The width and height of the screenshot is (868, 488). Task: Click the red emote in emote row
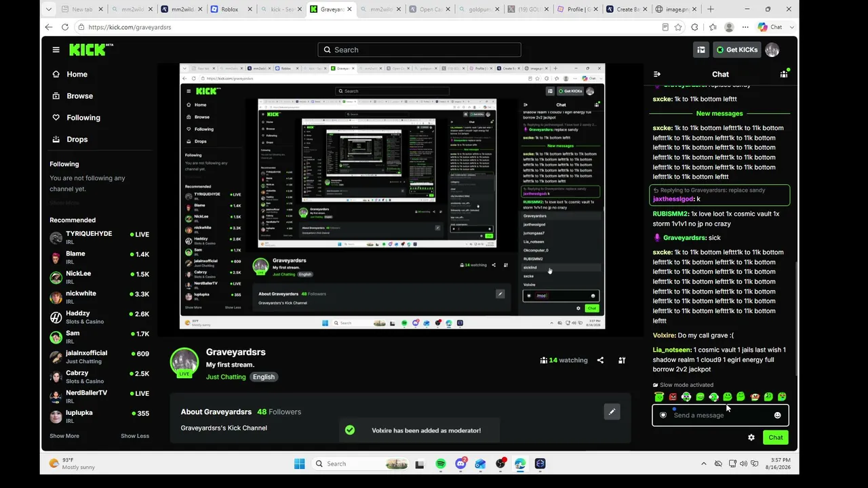click(673, 397)
